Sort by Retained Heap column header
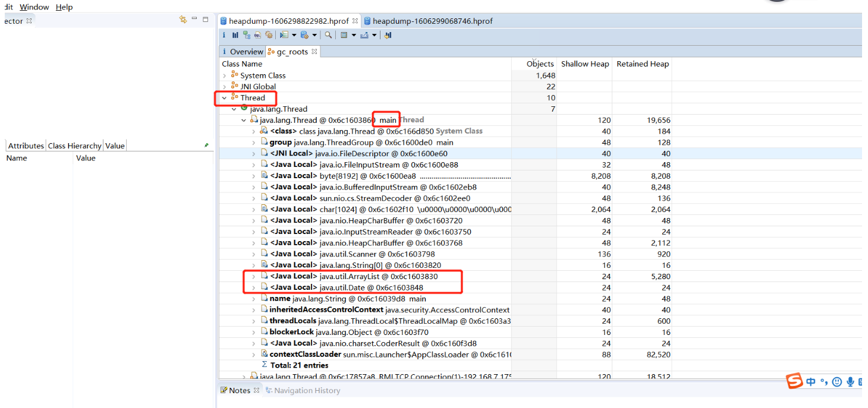The width and height of the screenshot is (868, 408). (x=642, y=64)
